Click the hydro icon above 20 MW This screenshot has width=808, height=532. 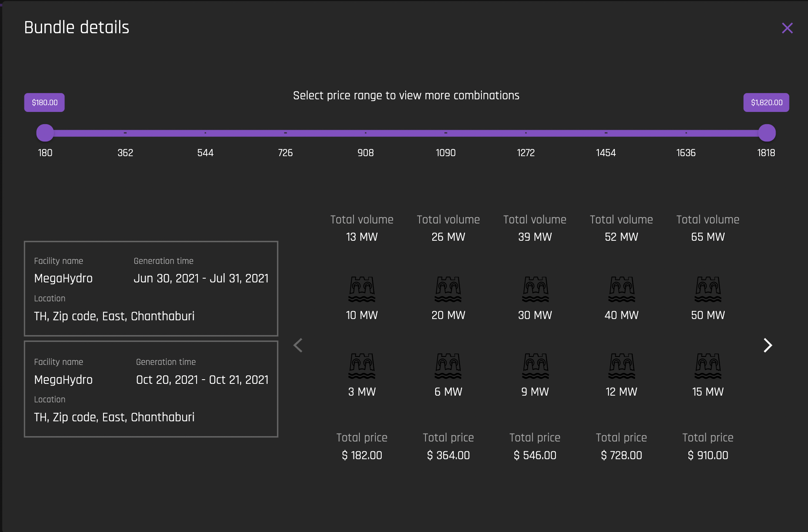448,289
